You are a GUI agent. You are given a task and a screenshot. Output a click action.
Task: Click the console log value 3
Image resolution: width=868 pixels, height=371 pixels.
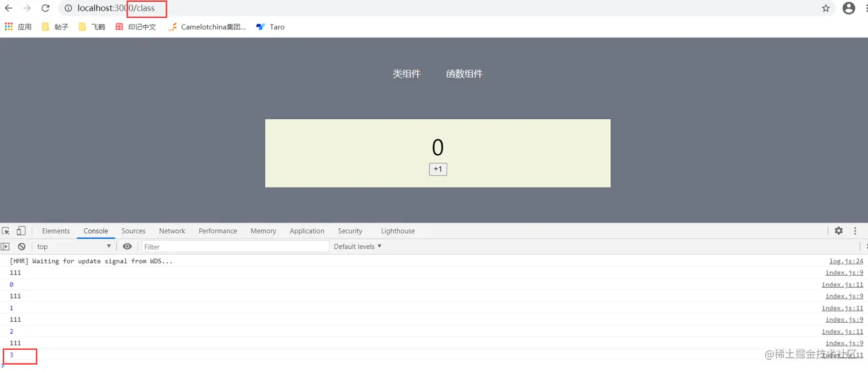(11, 355)
